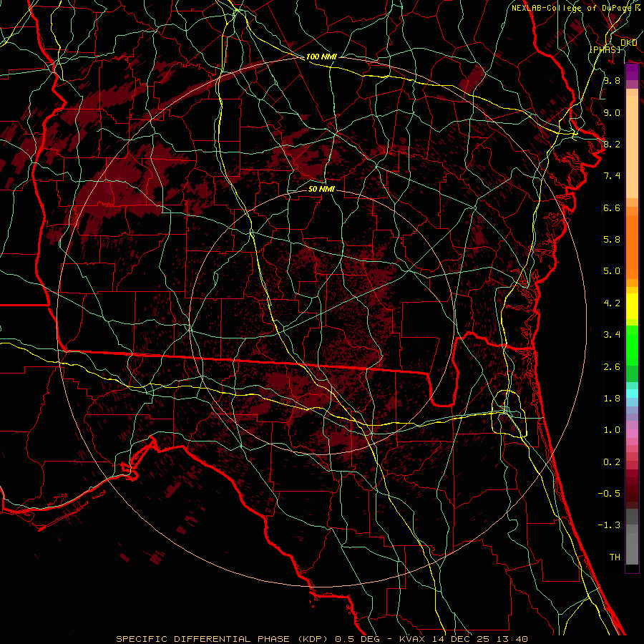Select the bright green legend segment
Screen dimensions: 644x644
[x=632, y=345]
